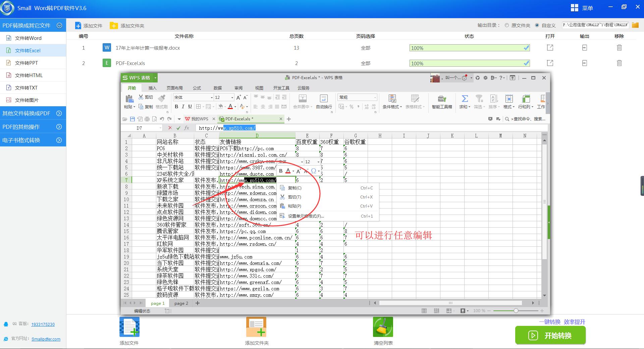Viewport: 644px width, 349px height.
Task: Click 合并居中 icon in WPS ribbon
Action: click(x=303, y=98)
